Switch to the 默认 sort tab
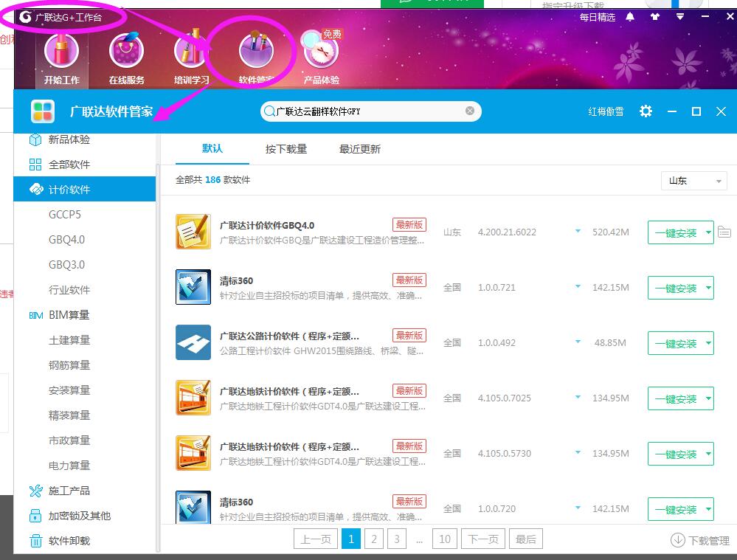737x560 pixels. point(212,149)
